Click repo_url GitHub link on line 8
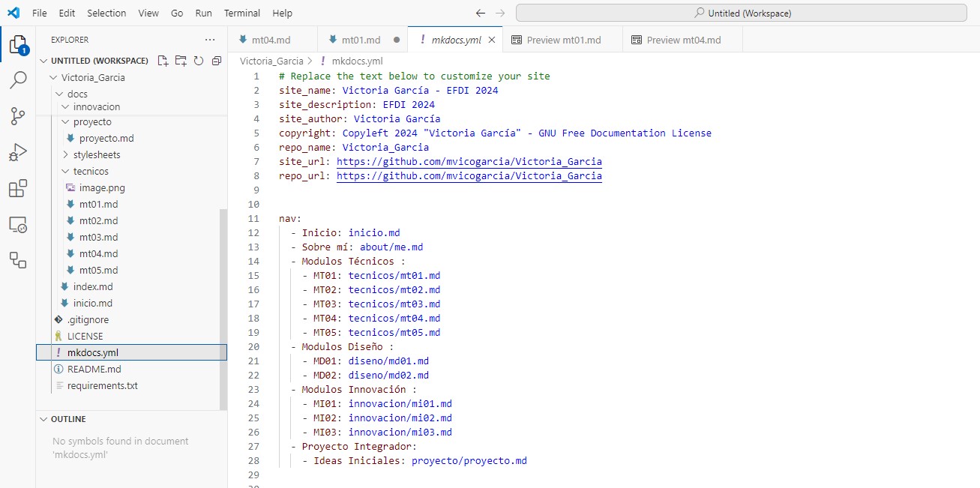 pyautogui.click(x=469, y=175)
